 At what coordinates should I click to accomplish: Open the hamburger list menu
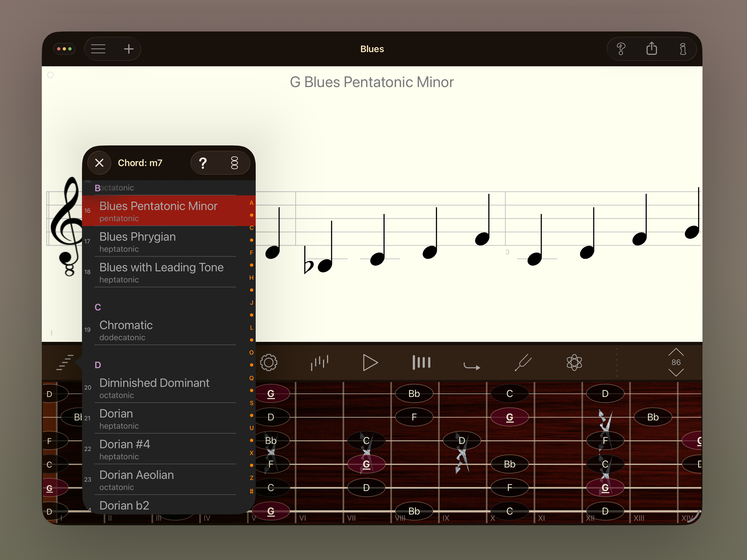click(98, 49)
